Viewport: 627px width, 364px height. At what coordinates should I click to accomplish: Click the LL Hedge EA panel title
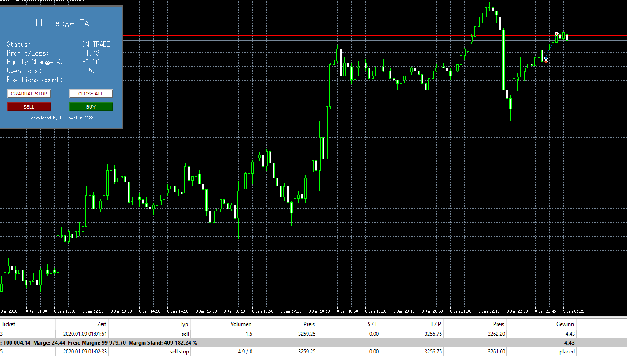pos(62,23)
